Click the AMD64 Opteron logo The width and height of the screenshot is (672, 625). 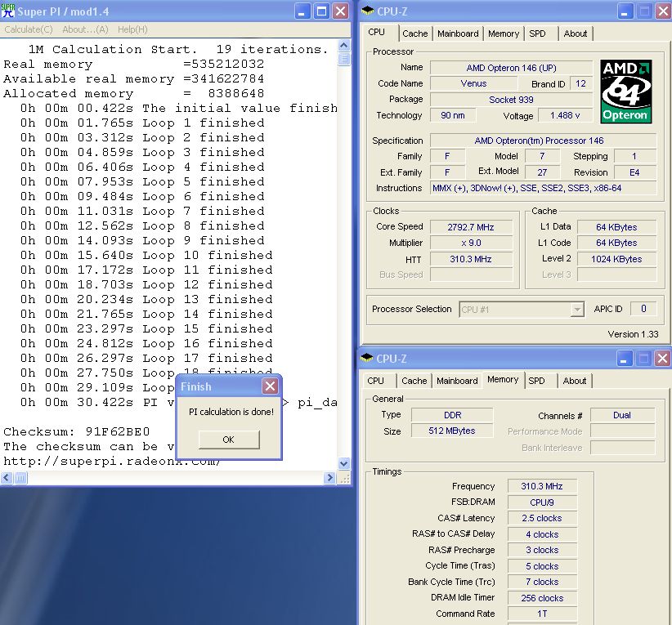[627, 91]
